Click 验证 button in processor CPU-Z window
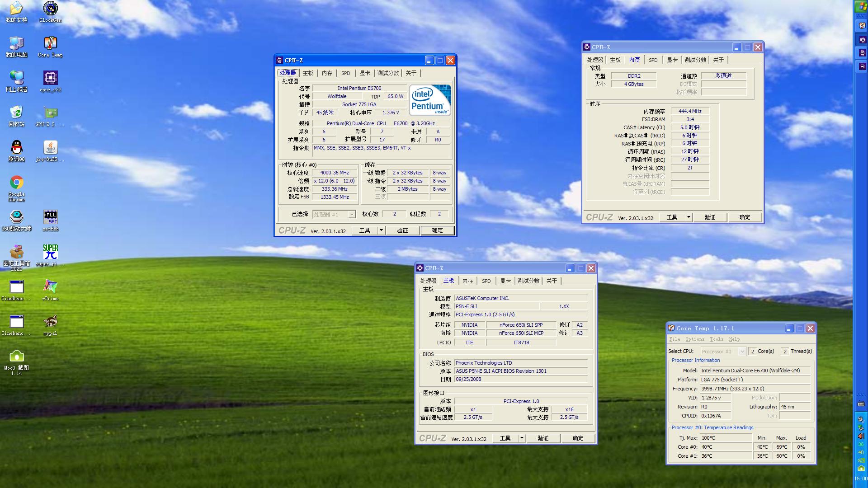This screenshot has width=868, height=488. (x=402, y=230)
